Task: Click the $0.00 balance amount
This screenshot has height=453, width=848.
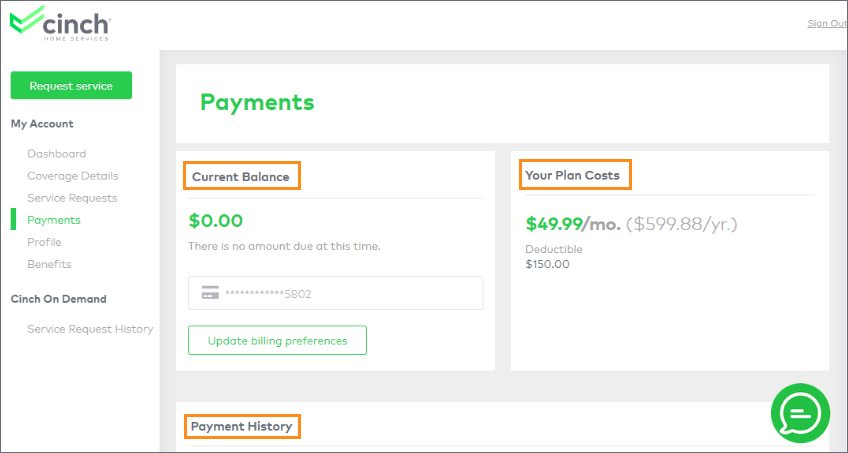Action: 215,221
